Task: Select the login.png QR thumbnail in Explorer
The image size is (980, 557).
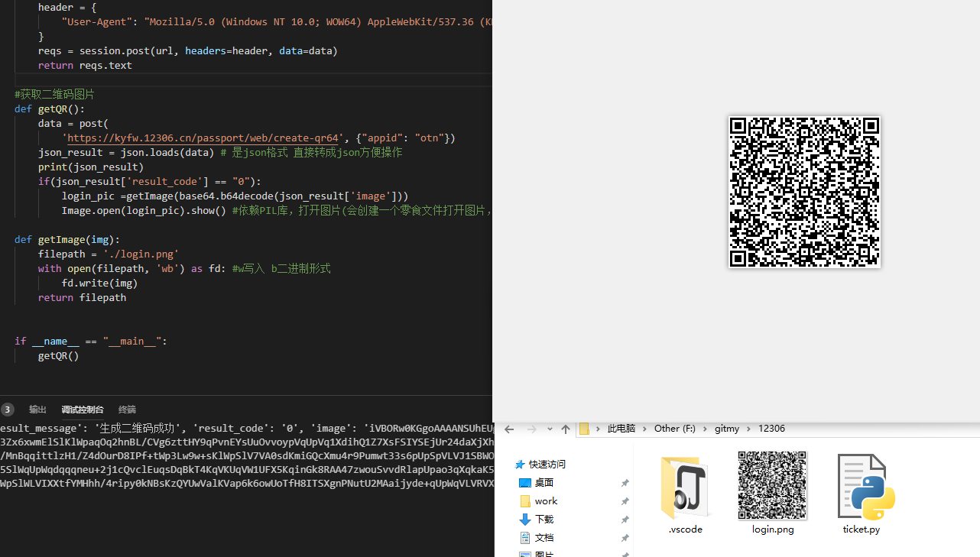Action: (772, 485)
